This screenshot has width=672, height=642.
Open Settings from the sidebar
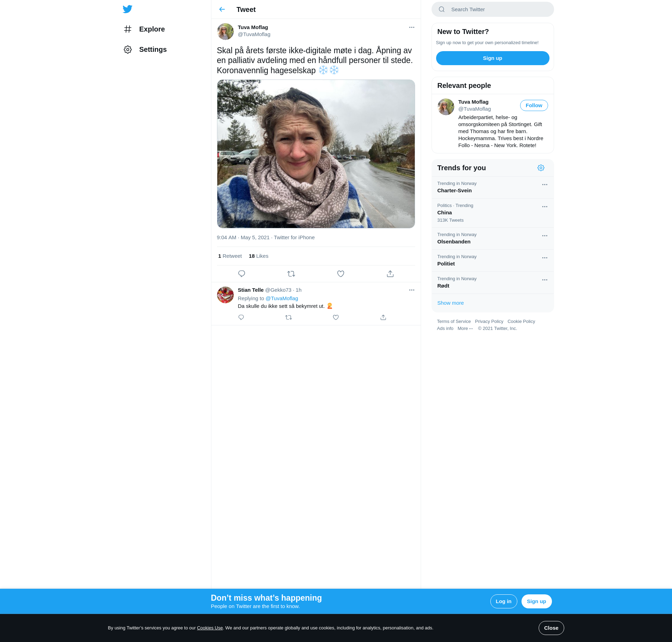[145, 49]
